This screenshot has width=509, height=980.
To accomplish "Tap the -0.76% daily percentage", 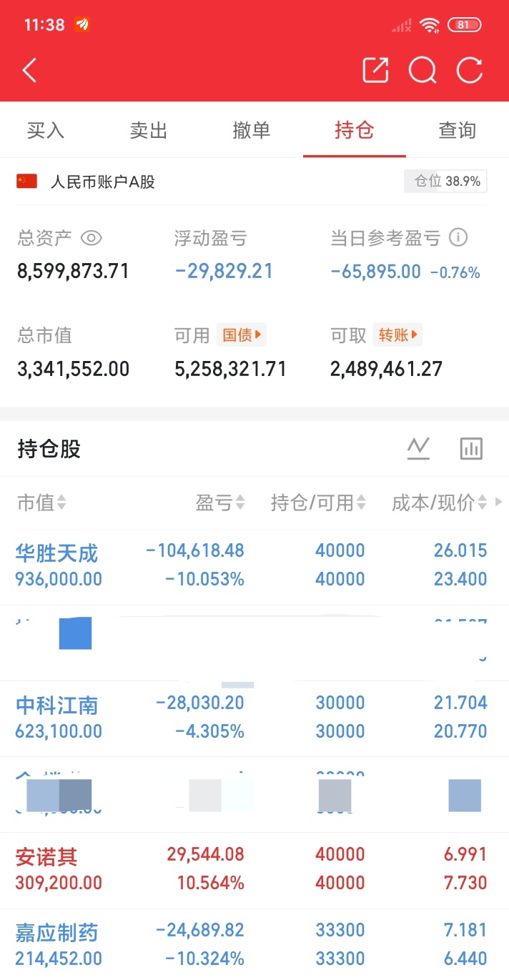I will pyautogui.click(x=455, y=272).
